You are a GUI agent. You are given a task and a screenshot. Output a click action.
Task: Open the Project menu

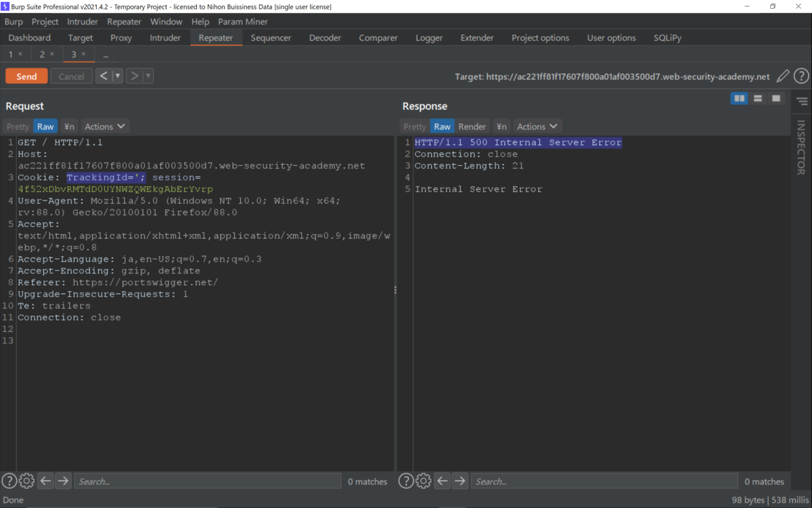(45, 22)
